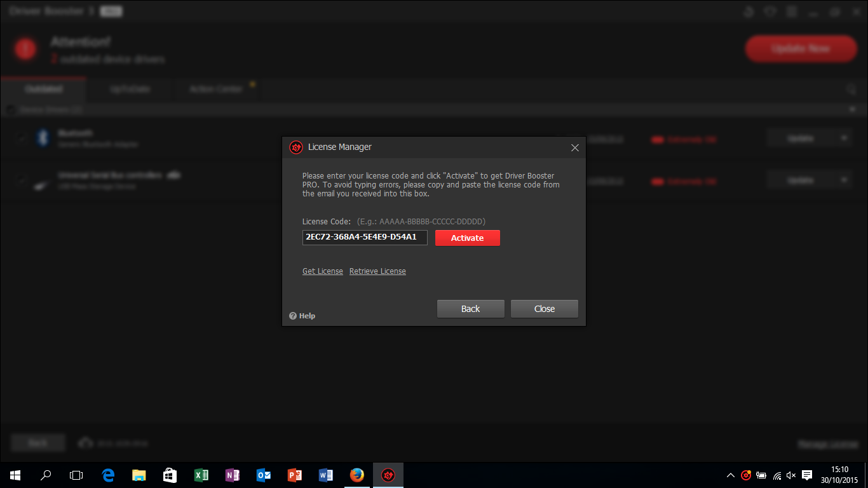The image size is (868, 488).
Task: Toggle the Device Drivers header checkbox
Action: pos(11,110)
